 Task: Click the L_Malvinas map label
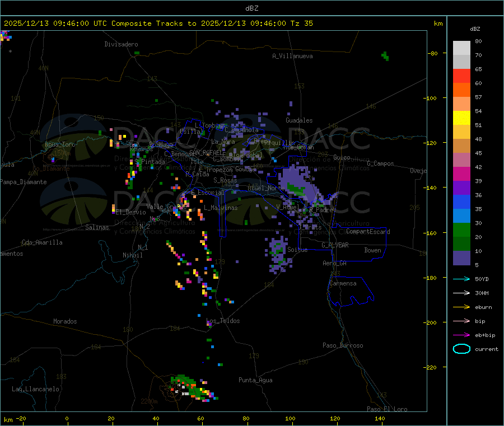[221, 208]
